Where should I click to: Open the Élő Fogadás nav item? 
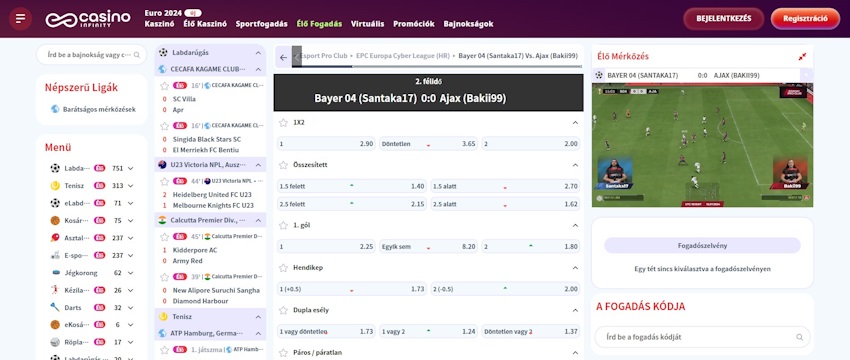click(319, 24)
